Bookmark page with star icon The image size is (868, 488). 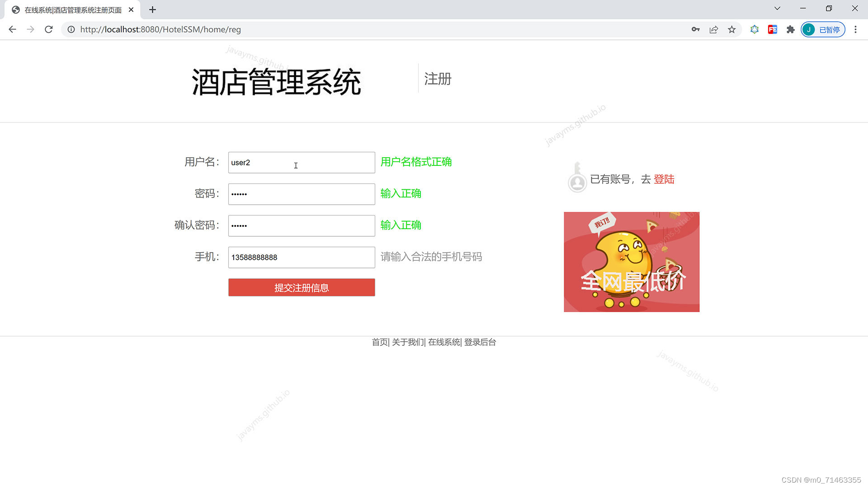[x=732, y=29]
